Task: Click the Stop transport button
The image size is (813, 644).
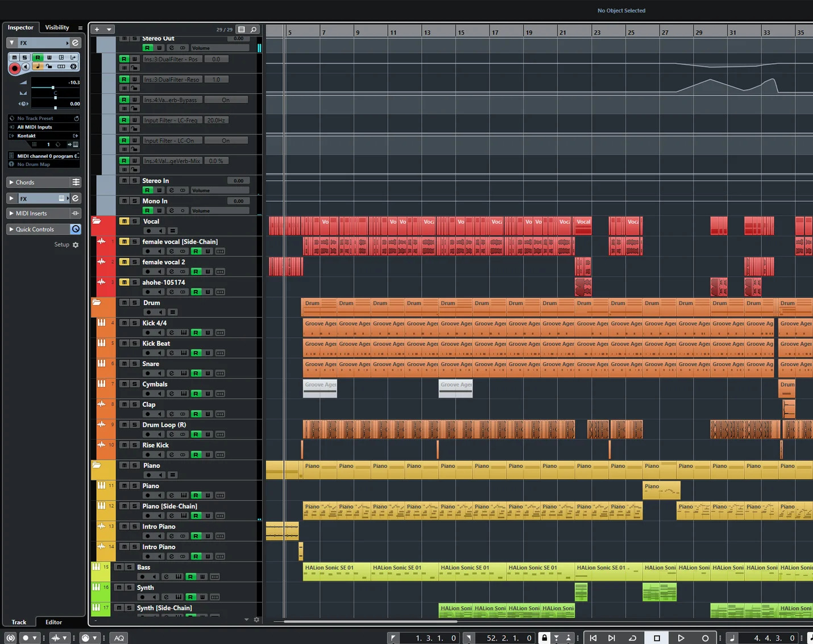Action: (x=657, y=638)
